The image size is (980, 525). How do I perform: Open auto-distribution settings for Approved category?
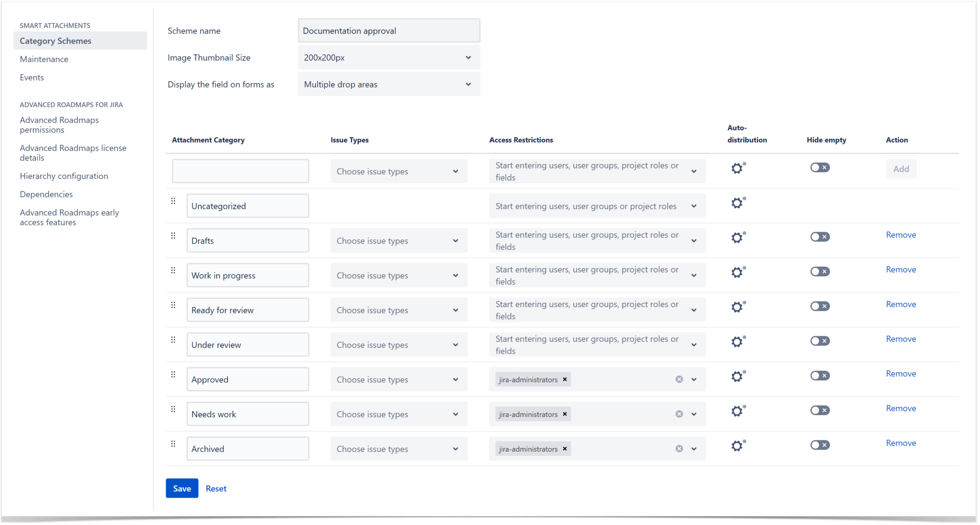(737, 376)
